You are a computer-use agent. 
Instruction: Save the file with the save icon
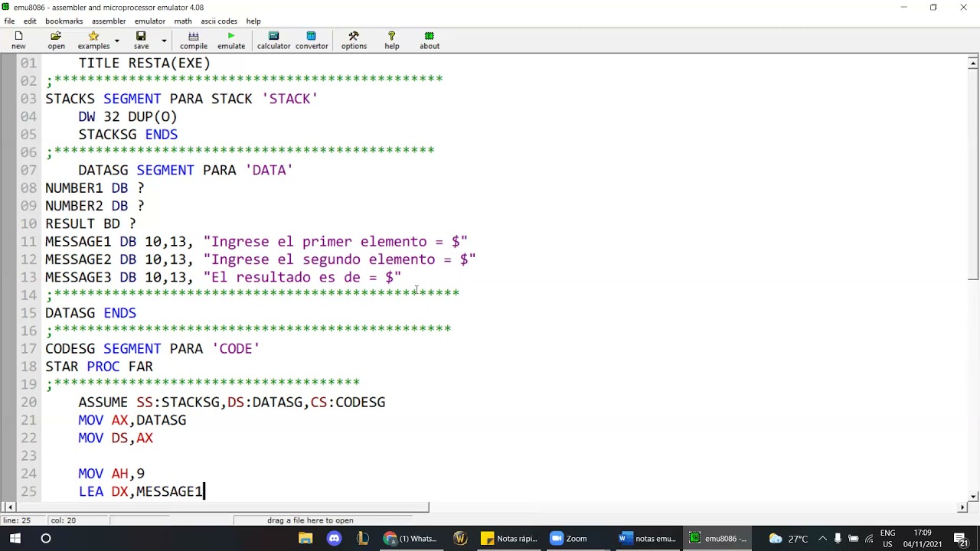tap(141, 41)
